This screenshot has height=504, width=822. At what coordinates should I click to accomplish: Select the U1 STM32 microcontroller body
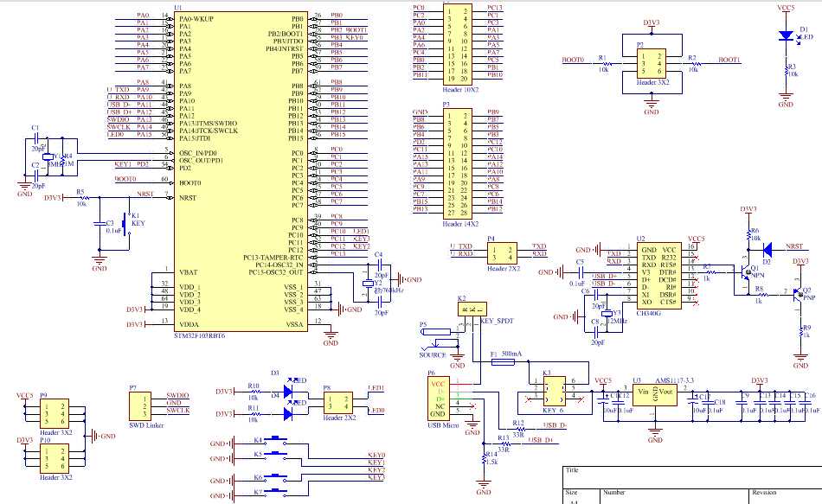click(241, 171)
